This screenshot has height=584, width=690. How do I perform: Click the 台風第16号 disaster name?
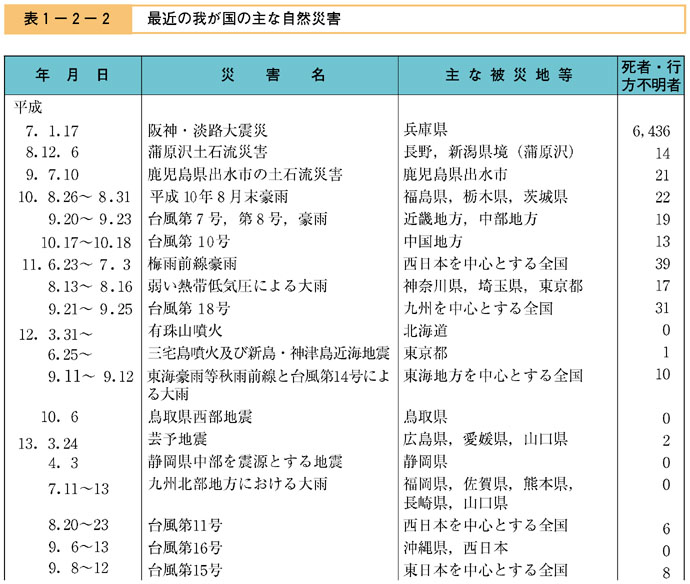[x=185, y=547]
